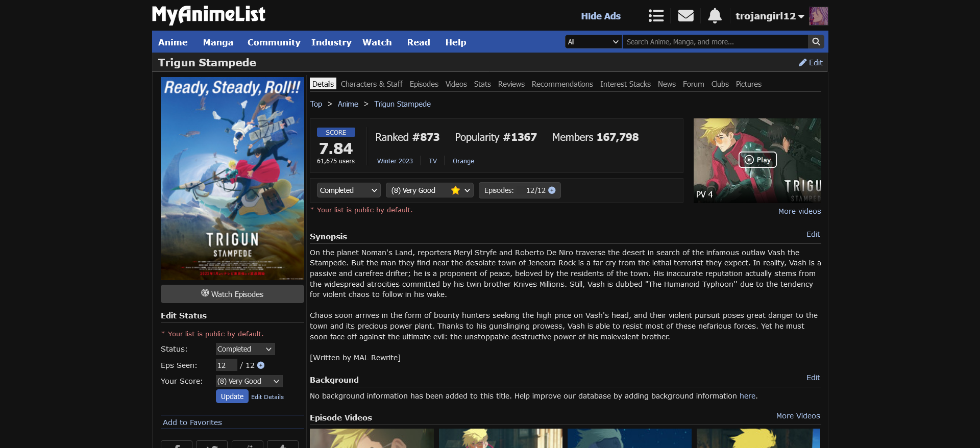Click the Eps Seen number field
Image resolution: width=980 pixels, height=448 pixels.
pyautogui.click(x=226, y=365)
